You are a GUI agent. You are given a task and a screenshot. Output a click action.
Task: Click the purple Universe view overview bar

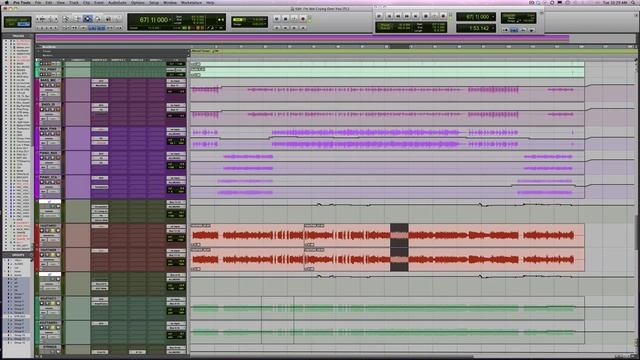[x=302, y=38]
